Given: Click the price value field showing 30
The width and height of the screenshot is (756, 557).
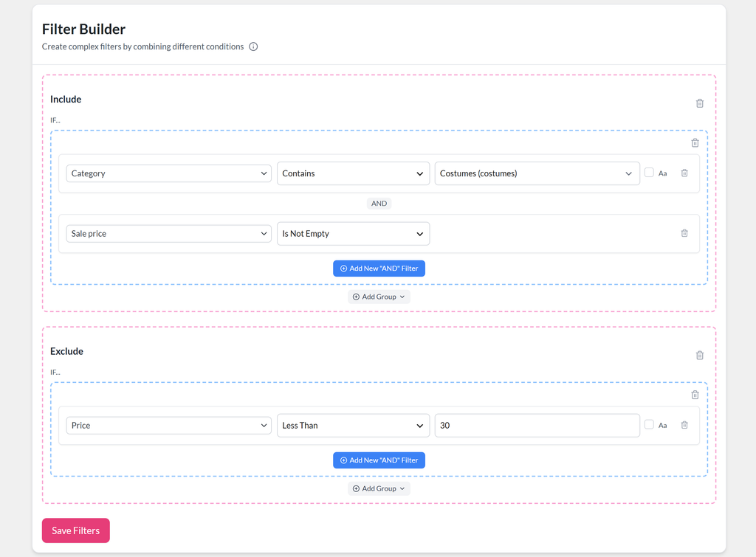Looking at the screenshot, I should pos(537,426).
